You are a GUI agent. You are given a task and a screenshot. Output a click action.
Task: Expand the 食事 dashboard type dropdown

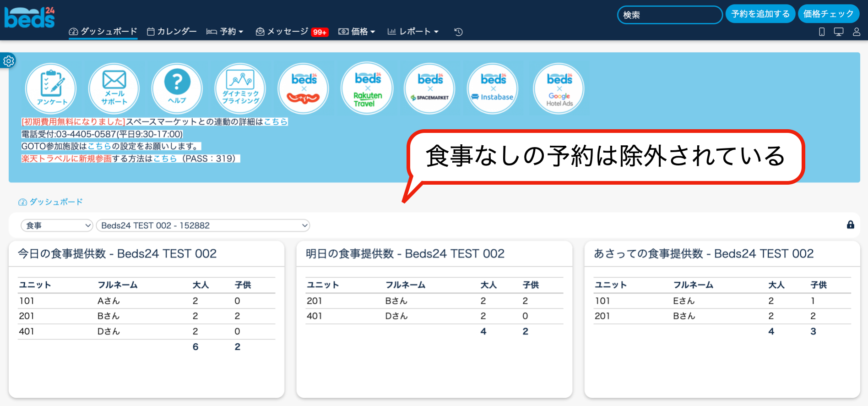(x=57, y=225)
